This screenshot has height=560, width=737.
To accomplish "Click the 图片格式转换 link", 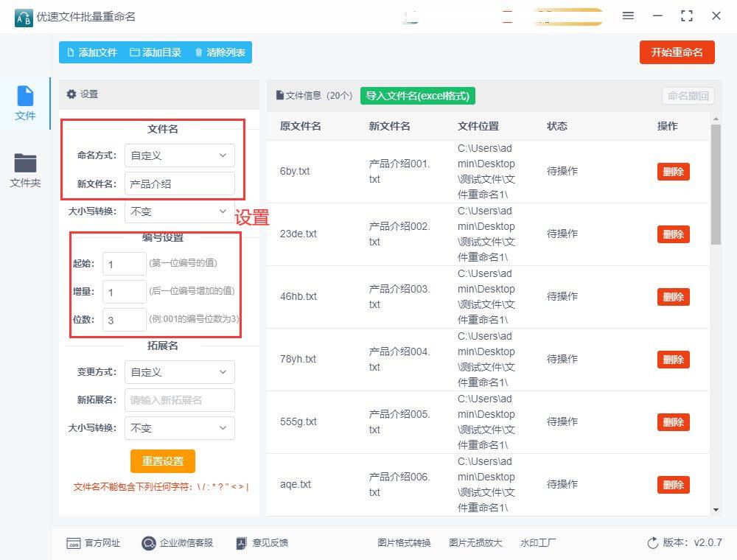I will (x=404, y=543).
